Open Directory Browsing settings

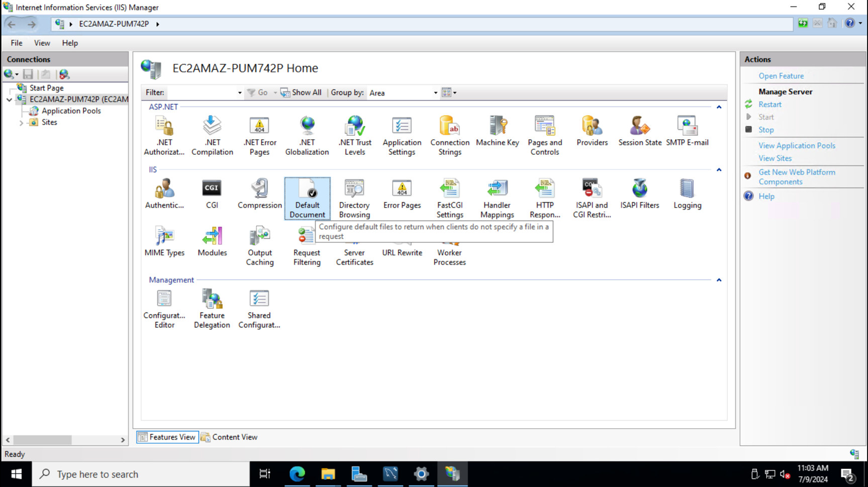coord(354,196)
